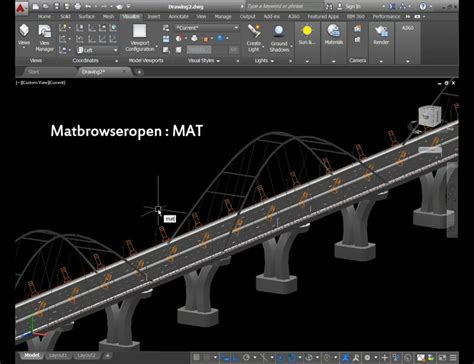Expand the visual style Current dropdown
This screenshot has height=364, width=474.
pos(207,28)
